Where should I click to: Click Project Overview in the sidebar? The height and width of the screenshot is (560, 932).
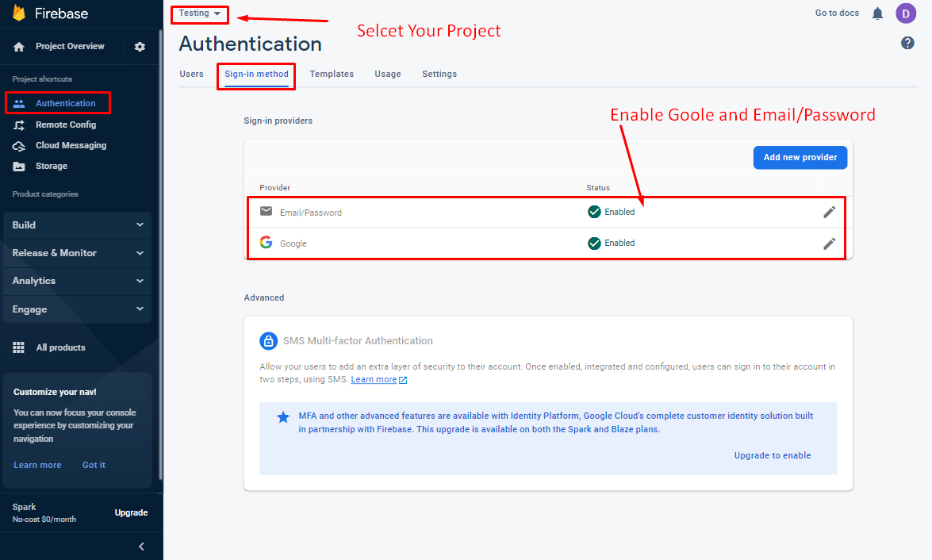pos(70,46)
